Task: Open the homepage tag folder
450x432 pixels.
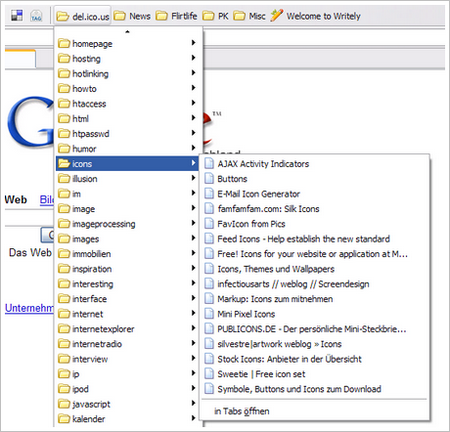Action: click(x=128, y=43)
